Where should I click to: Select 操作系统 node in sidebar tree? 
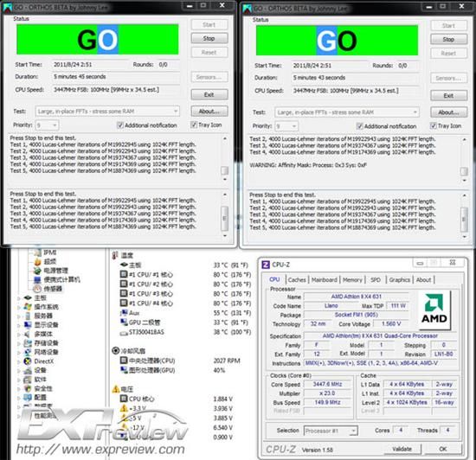pos(42,307)
